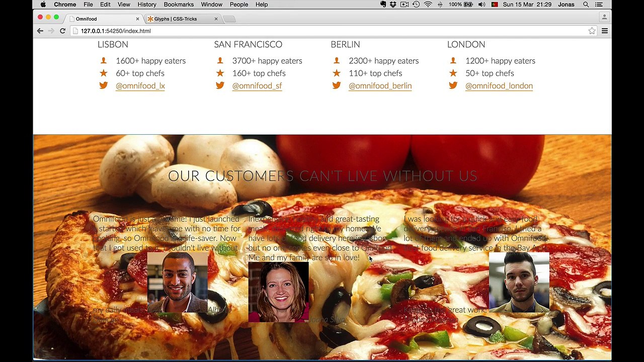This screenshot has width=644, height=362.
Task: Open the Bookmarks menu
Action: coord(179,5)
